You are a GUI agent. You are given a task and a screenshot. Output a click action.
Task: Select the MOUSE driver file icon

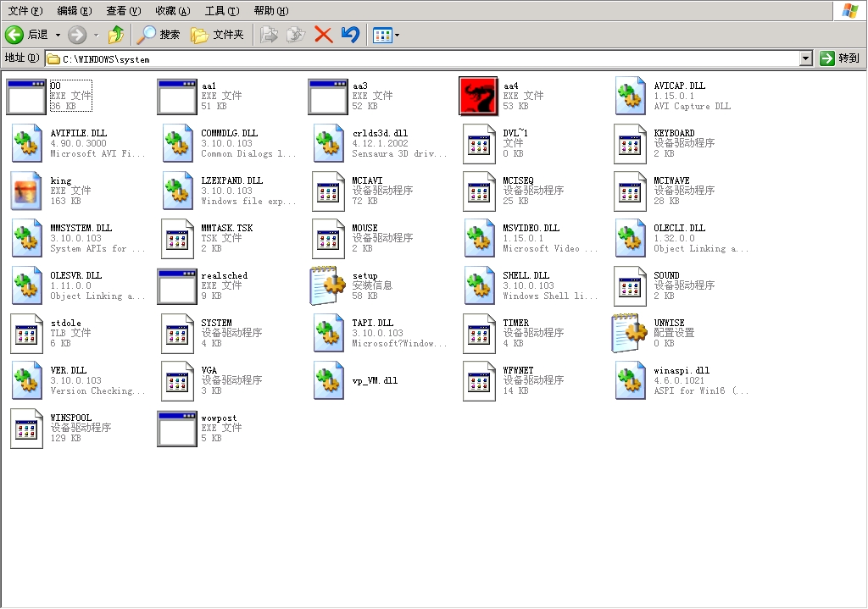[x=328, y=239]
